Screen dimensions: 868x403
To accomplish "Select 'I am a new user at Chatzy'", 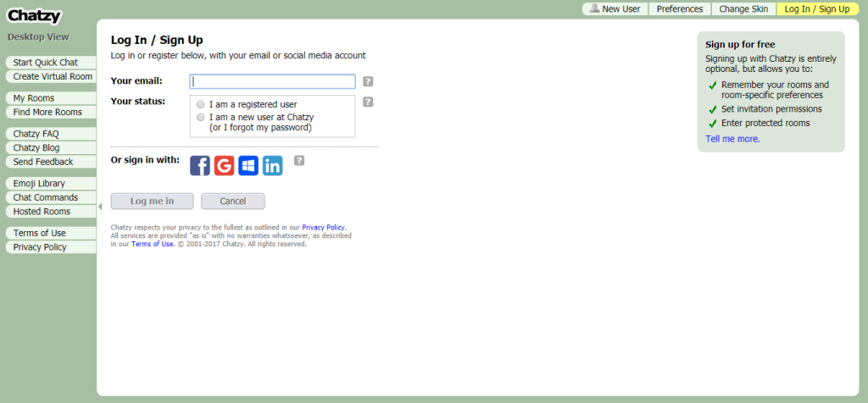I will pyautogui.click(x=201, y=117).
